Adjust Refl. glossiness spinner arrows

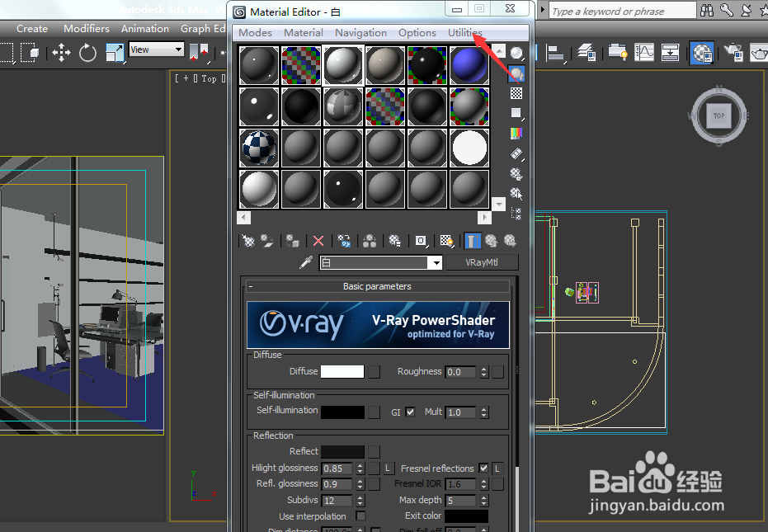click(x=360, y=484)
